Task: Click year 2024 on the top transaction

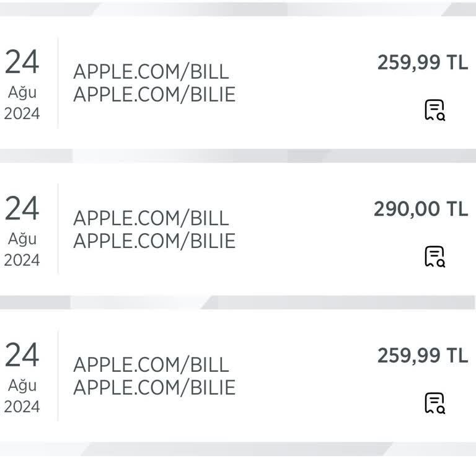Action: tap(22, 114)
